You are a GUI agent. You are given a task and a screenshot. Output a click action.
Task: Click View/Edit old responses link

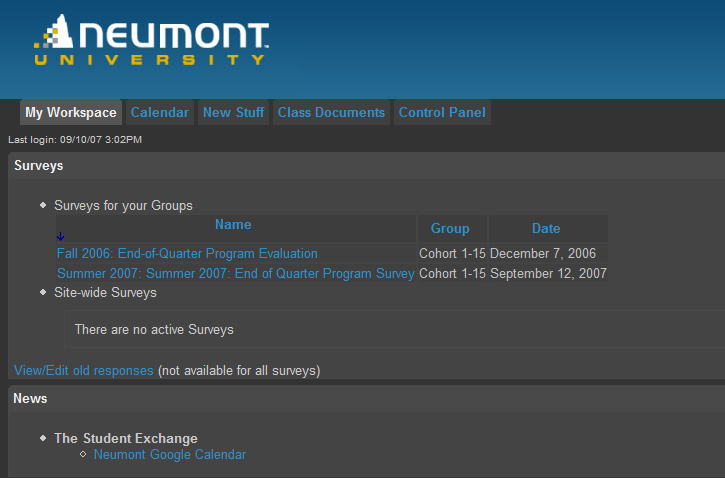pyautogui.click(x=84, y=371)
